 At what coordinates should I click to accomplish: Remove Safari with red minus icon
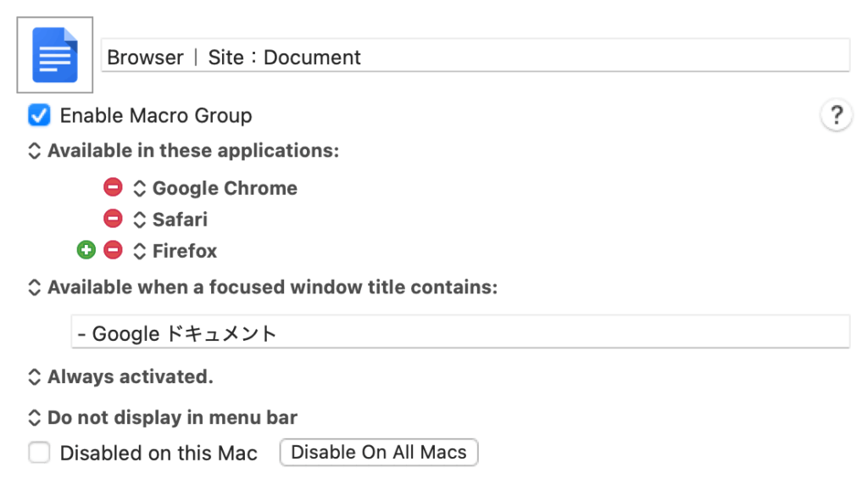[113, 219]
